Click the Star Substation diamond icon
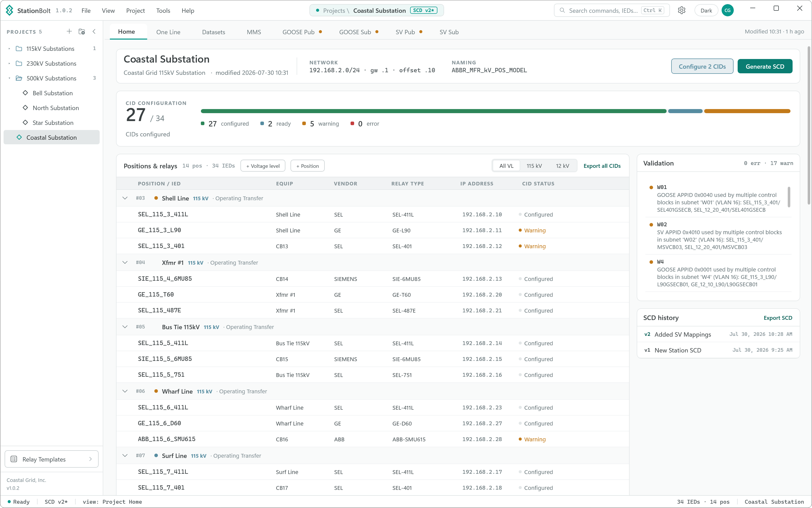Image resolution: width=812 pixels, height=508 pixels. click(x=25, y=122)
